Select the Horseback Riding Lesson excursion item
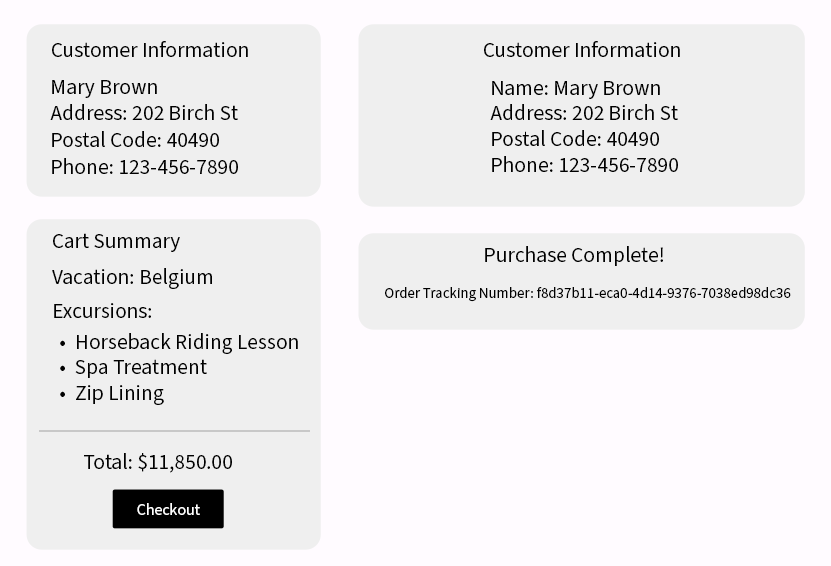Viewport: 831px width, 566px height. click(187, 342)
